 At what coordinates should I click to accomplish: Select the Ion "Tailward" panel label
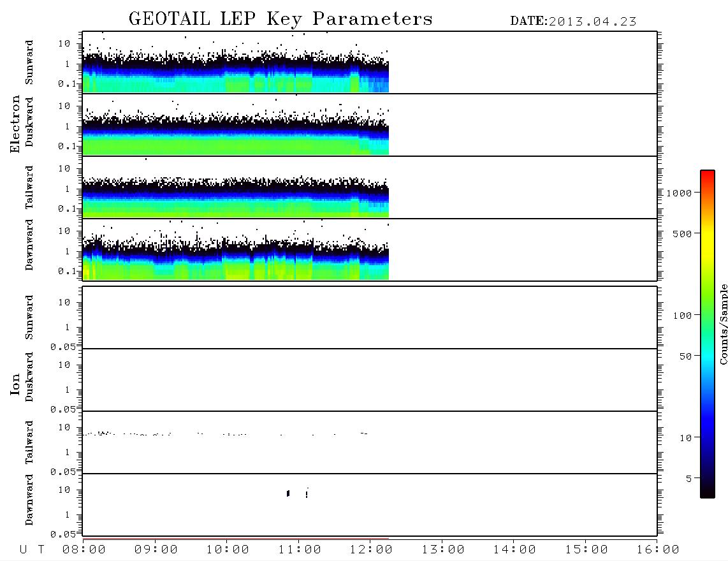tap(29, 442)
